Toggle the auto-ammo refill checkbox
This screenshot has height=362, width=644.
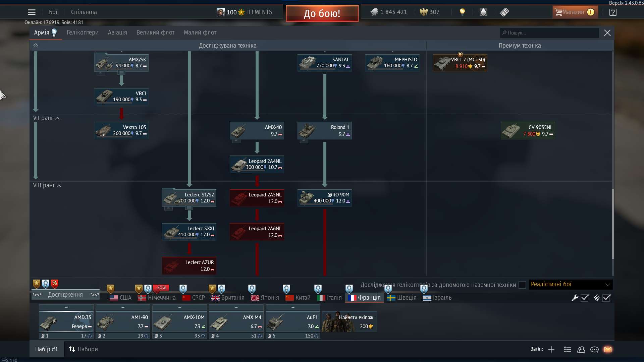pyautogui.click(x=607, y=298)
